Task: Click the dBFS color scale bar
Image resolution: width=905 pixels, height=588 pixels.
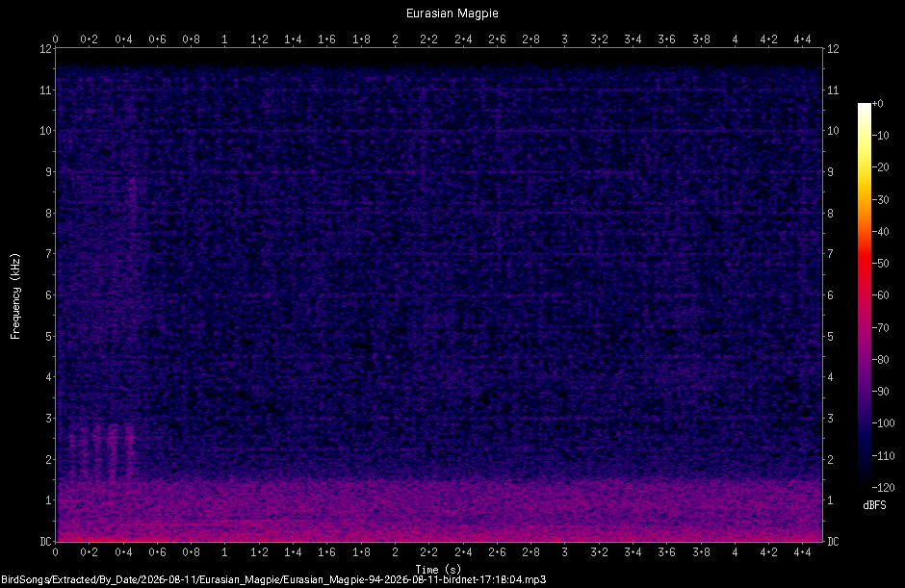Action: point(864,294)
